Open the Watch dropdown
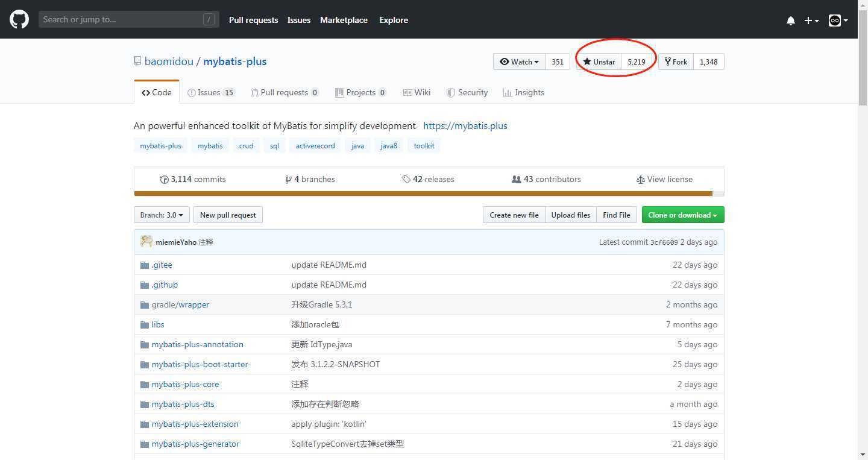Image resolution: width=868 pixels, height=460 pixels. (519, 61)
